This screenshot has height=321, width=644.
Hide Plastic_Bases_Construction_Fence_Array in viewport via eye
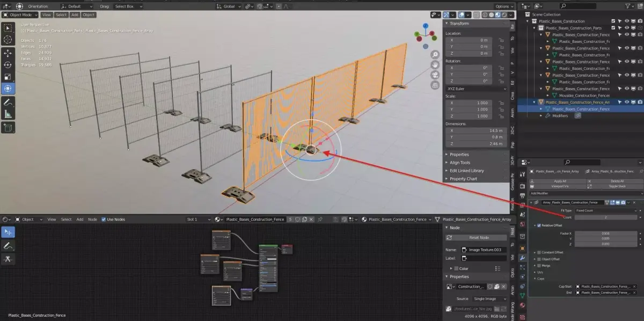coord(627,102)
